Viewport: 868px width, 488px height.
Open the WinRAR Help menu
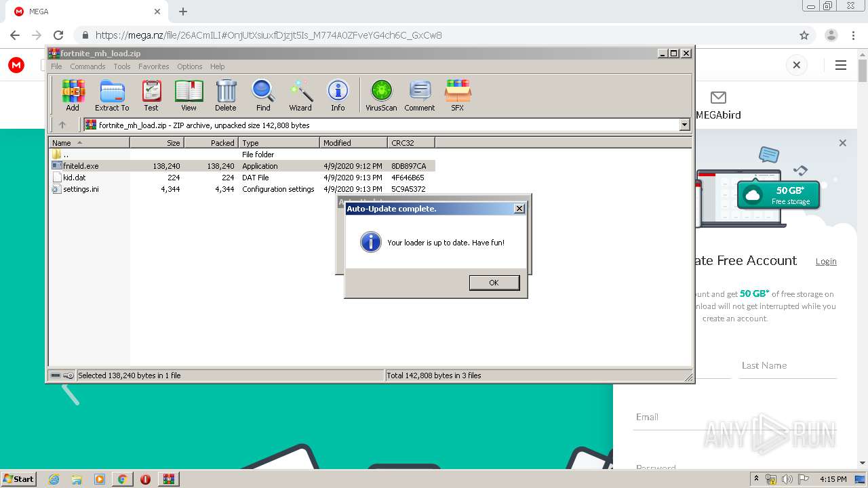(x=217, y=66)
